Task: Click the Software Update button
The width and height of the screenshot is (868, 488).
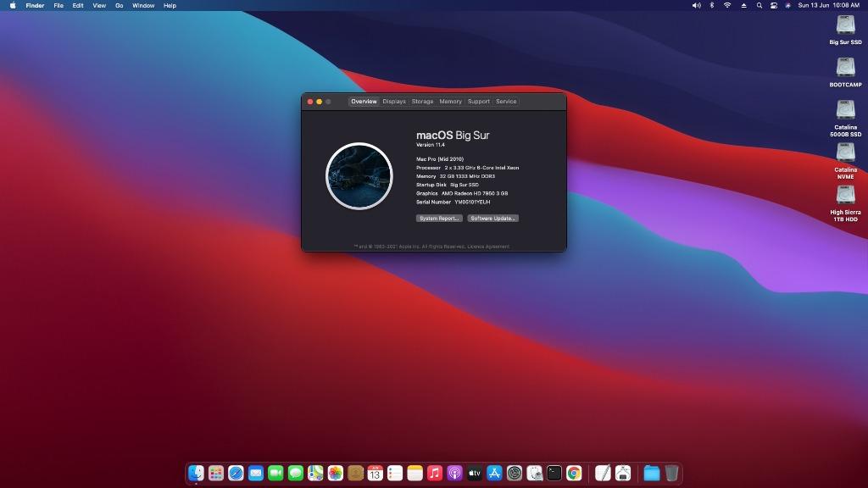Action: (x=492, y=219)
